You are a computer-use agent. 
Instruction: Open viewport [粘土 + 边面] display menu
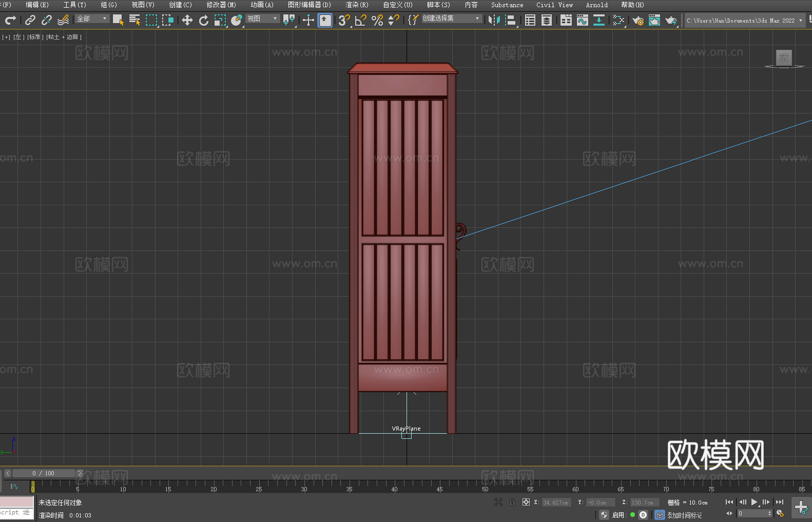pyautogui.click(x=64, y=37)
